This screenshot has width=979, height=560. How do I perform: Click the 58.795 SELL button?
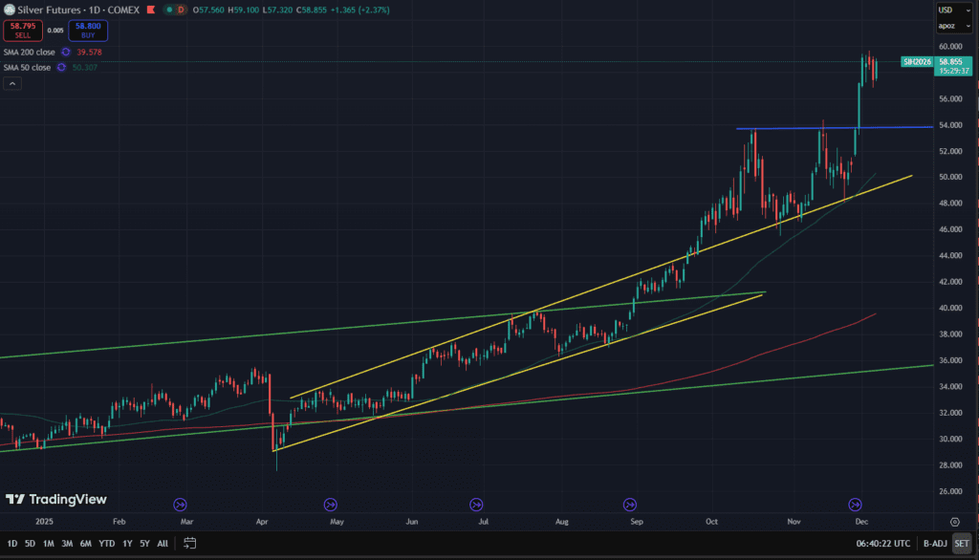click(x=22, y=31)
